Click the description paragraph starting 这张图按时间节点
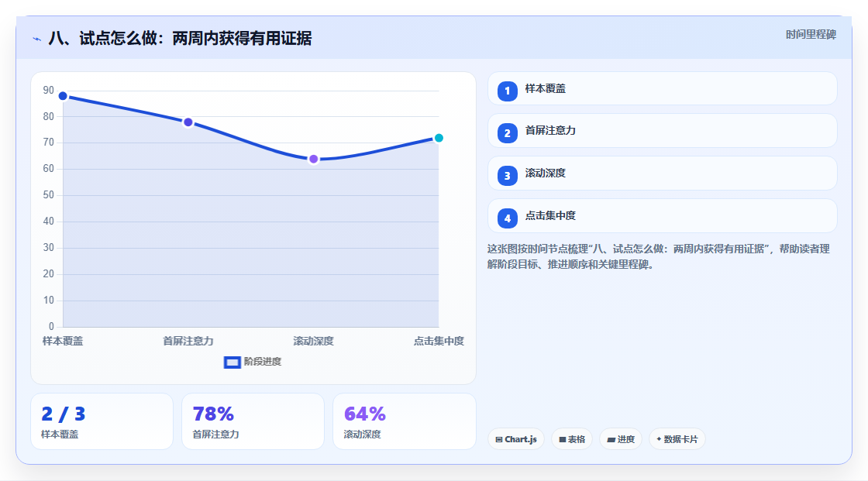Screen dimensions: 868x481 (658, 257)
